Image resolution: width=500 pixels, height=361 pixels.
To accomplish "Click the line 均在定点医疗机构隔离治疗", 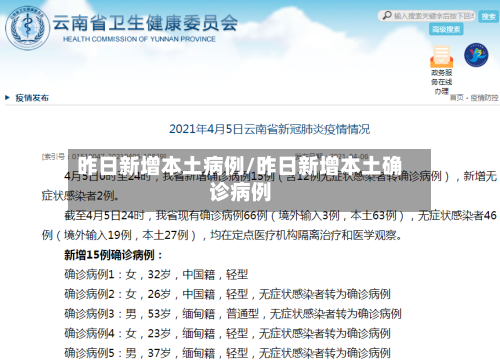I will pos(222,235).
